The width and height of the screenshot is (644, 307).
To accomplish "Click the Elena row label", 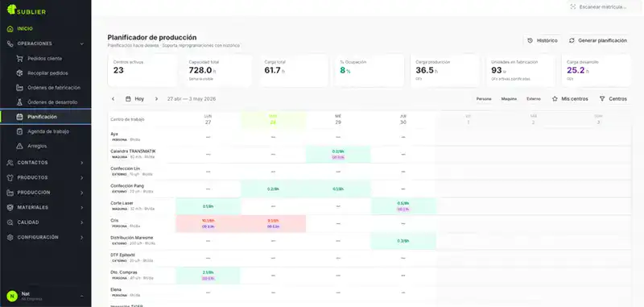I will [116, 289].
